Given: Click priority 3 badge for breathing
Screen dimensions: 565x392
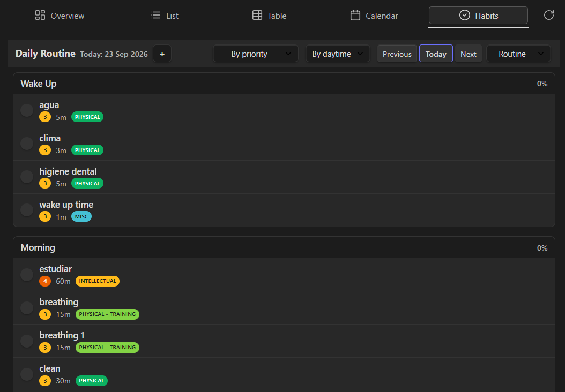Looking at the screenshot, I should pos(45,314).
